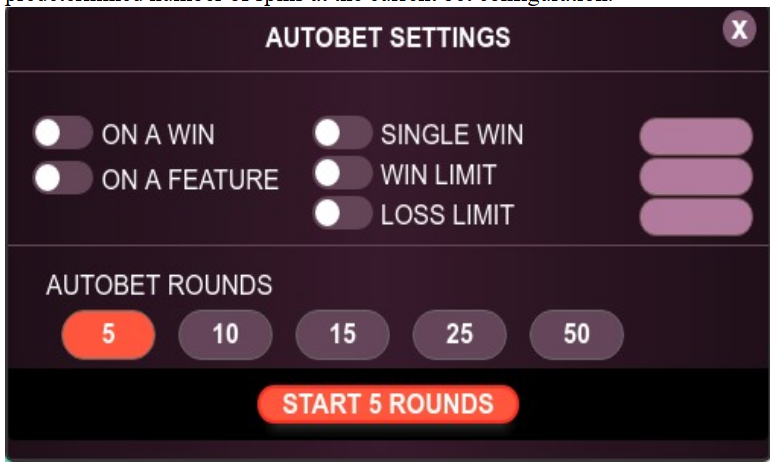
Task: Switch on the Loss Limit toggle
Action: point(342,214)
